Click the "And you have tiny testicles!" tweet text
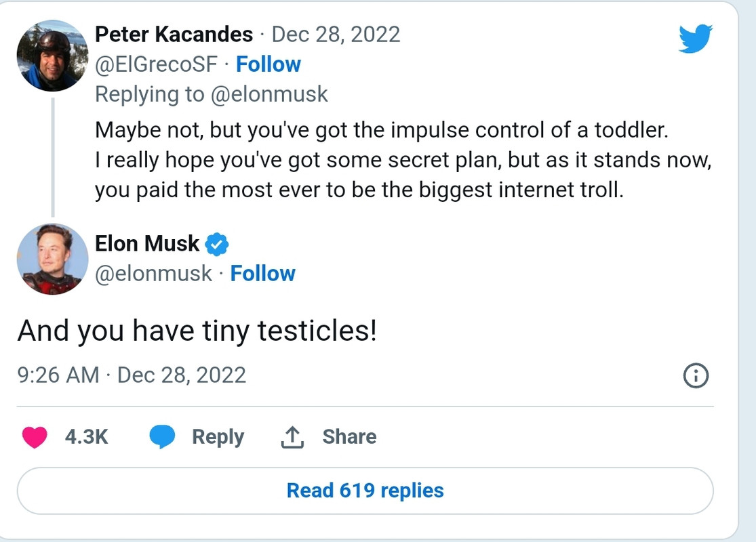Screen dimensions: 756x542 point(197,331)
